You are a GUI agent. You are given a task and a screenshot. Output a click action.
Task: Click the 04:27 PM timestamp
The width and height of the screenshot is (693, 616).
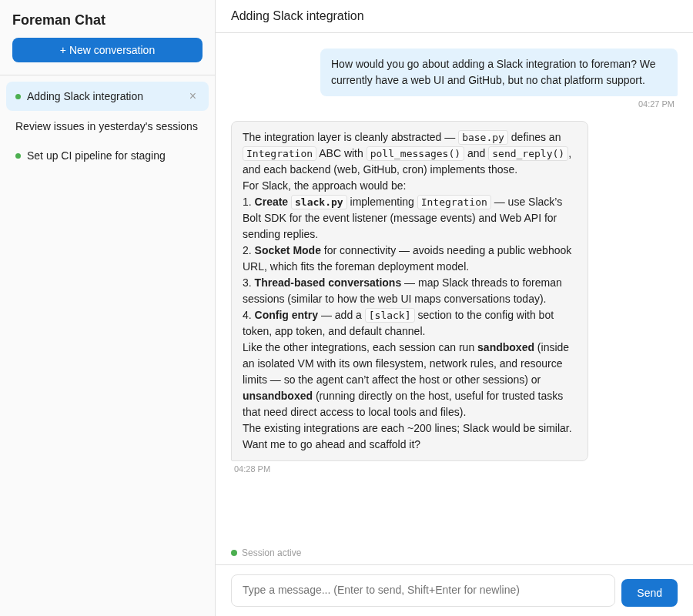point(656,104)
